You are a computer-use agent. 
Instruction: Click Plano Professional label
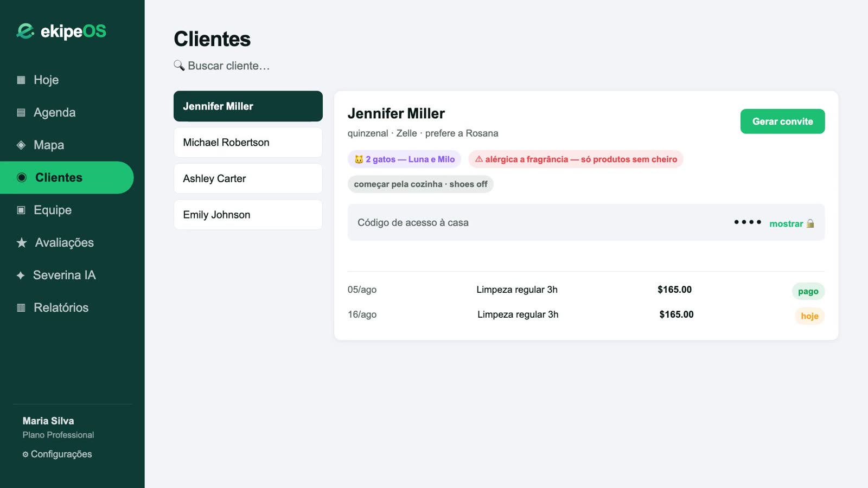click(58, 435)
